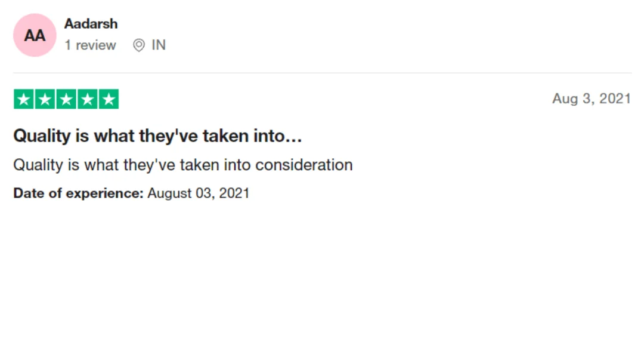Select the first green rating star
Viewport: 644px width, 363px height.
24,99
